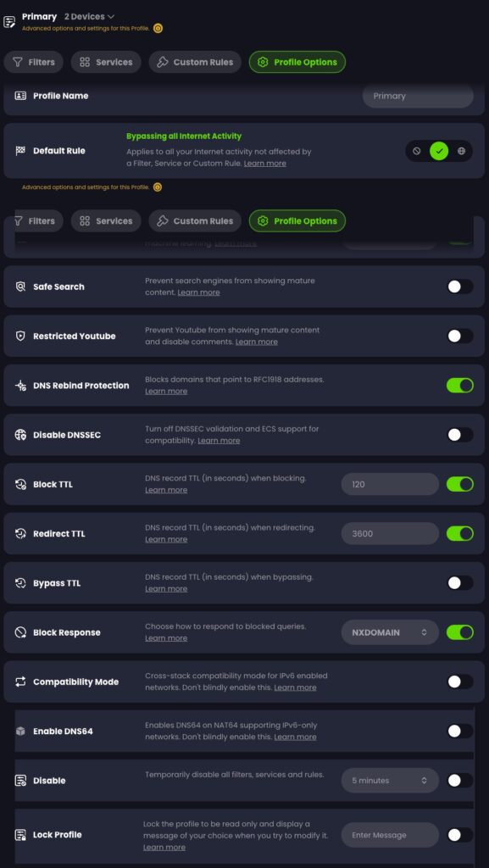Switch to the top Filters tab
The width and height of the screenshot is (489, 868).
point(34,62)
